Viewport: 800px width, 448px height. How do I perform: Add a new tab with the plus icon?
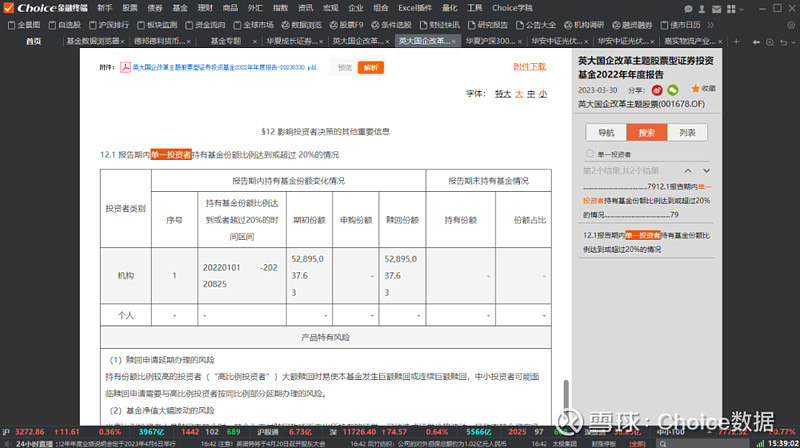tap(736, 41)
